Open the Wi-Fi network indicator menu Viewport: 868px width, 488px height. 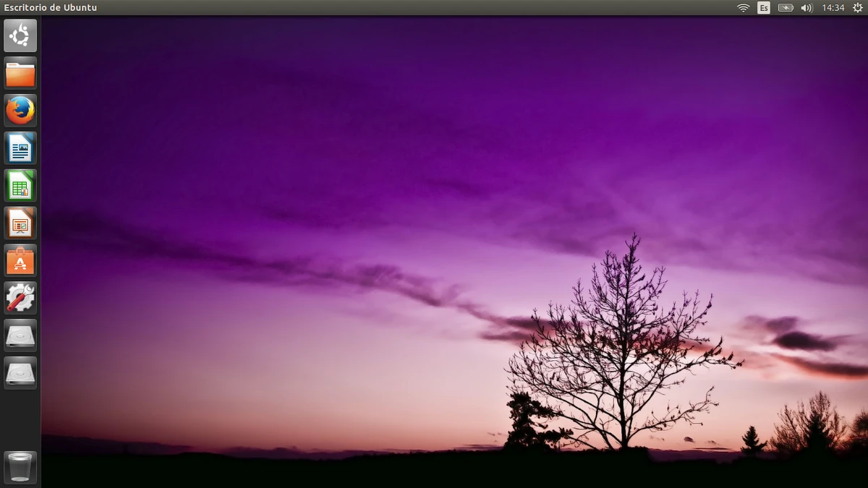coord(743,7)
